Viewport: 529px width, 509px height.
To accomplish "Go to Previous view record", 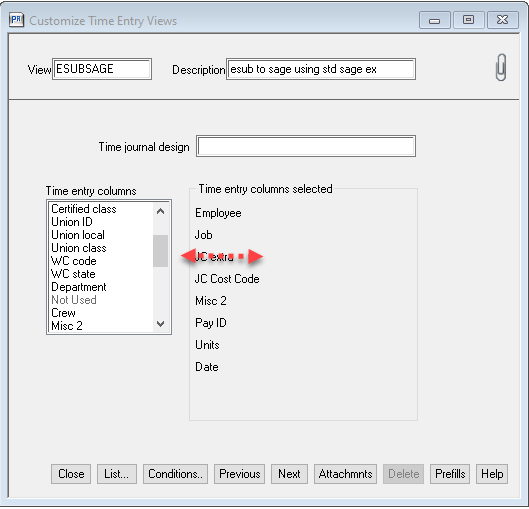I will (240, 474).
